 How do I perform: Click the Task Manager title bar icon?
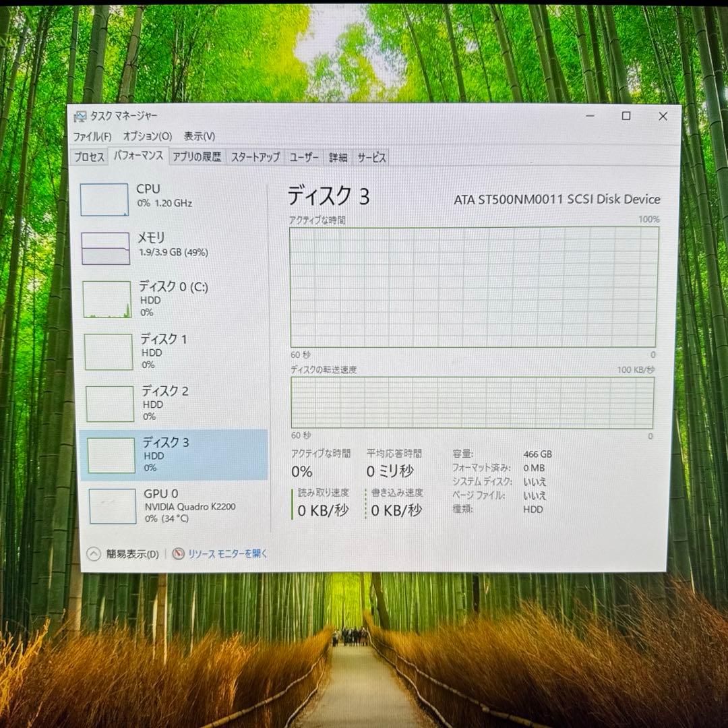click(x=81, y=116)
